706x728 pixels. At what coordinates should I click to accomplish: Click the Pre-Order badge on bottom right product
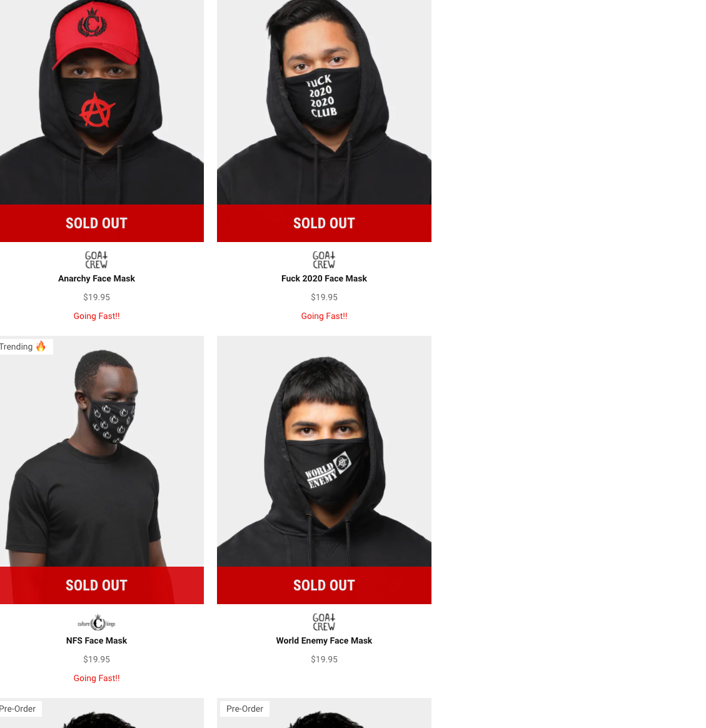point(245,709)
